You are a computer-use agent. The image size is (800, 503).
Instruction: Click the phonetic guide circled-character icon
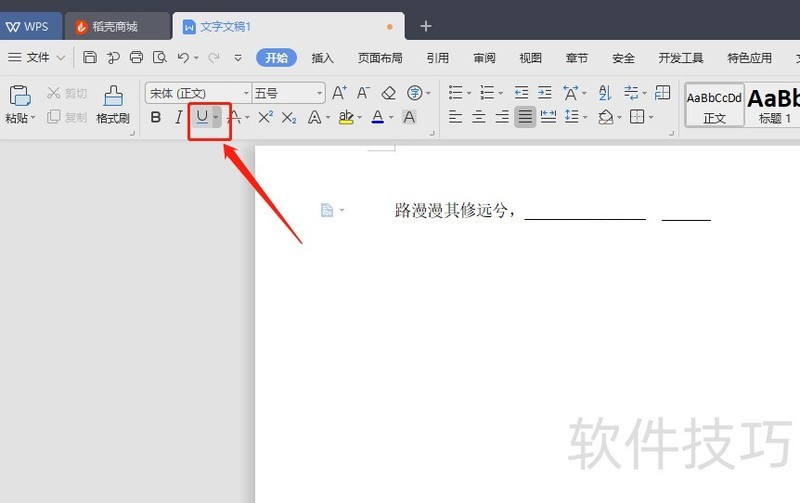click(414, 93)
